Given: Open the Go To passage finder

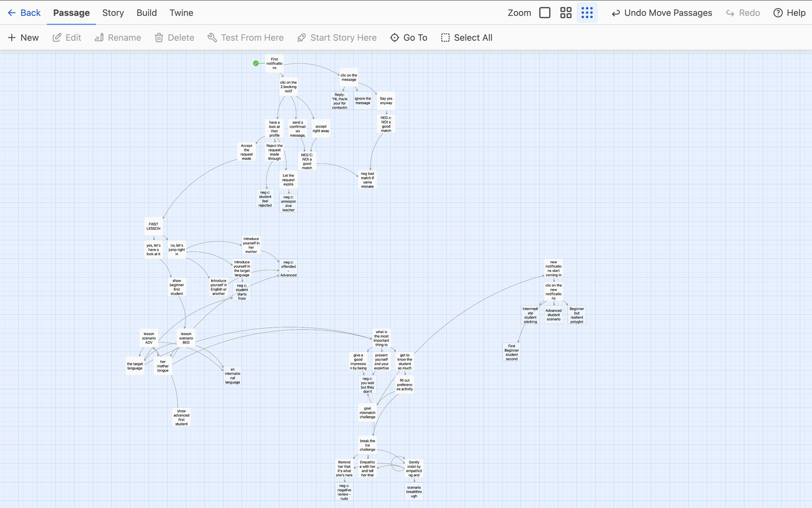Looking at the screenshot, I should pyautogui.click(x=409, y=38).
